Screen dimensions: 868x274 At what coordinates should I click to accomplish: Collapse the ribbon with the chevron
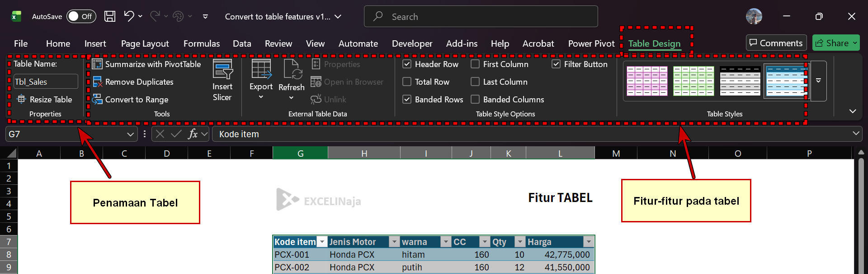853,111
